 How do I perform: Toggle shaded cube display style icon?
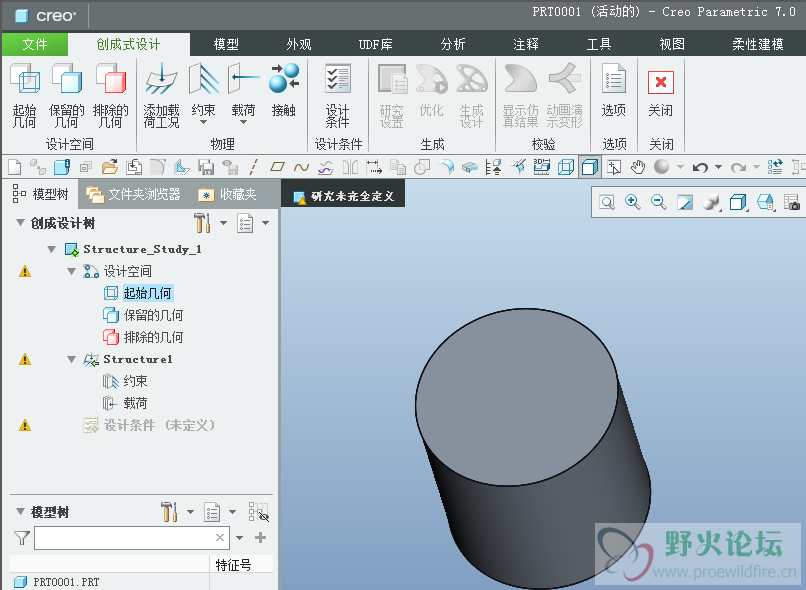coord(590,167)
